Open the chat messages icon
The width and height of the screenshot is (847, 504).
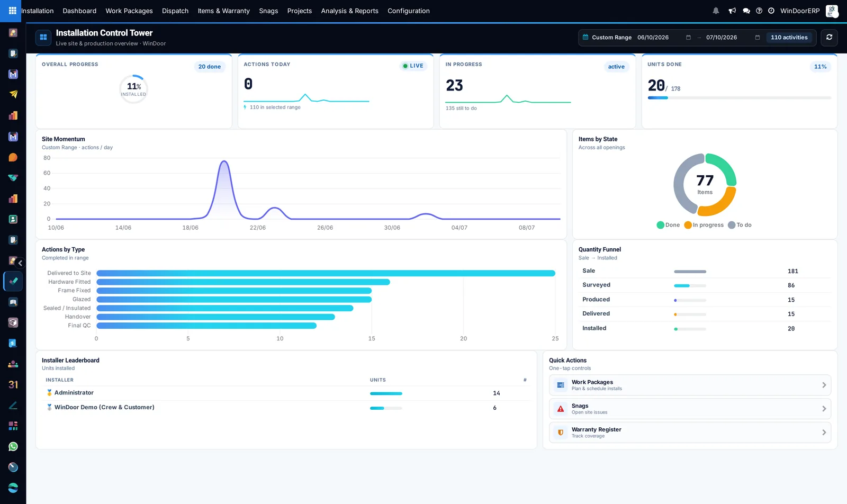coord(746,11)
